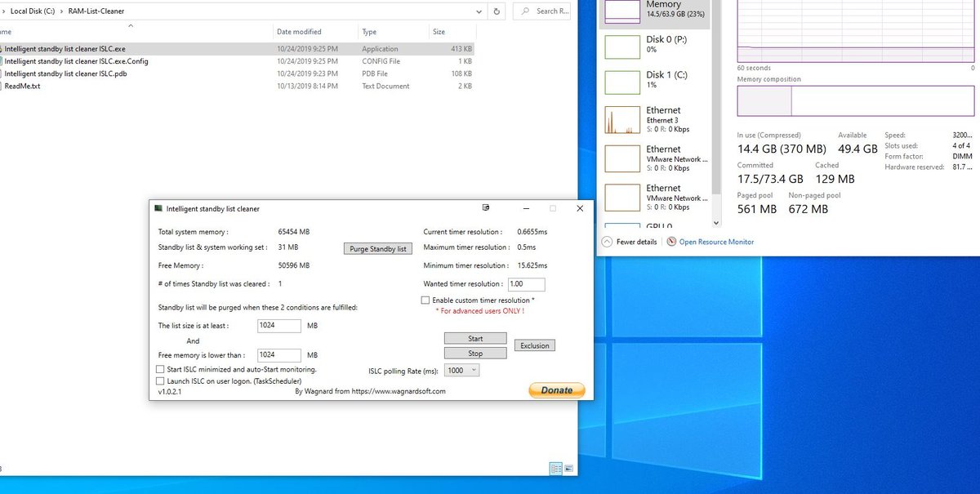Click the wagnardsoft.com credit text
The width and height of the screenshot is (980, 494).
click(370, 391)
